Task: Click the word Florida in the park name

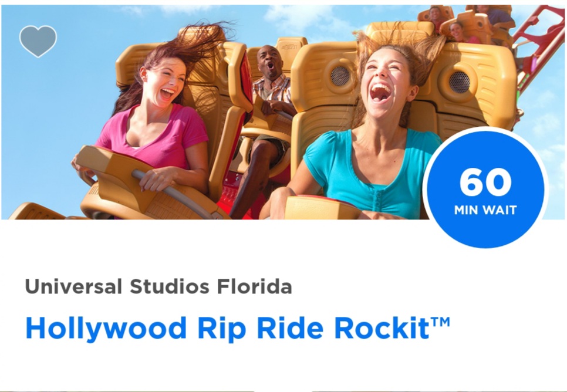Action: pyautogui.click(x=255, y=286)
